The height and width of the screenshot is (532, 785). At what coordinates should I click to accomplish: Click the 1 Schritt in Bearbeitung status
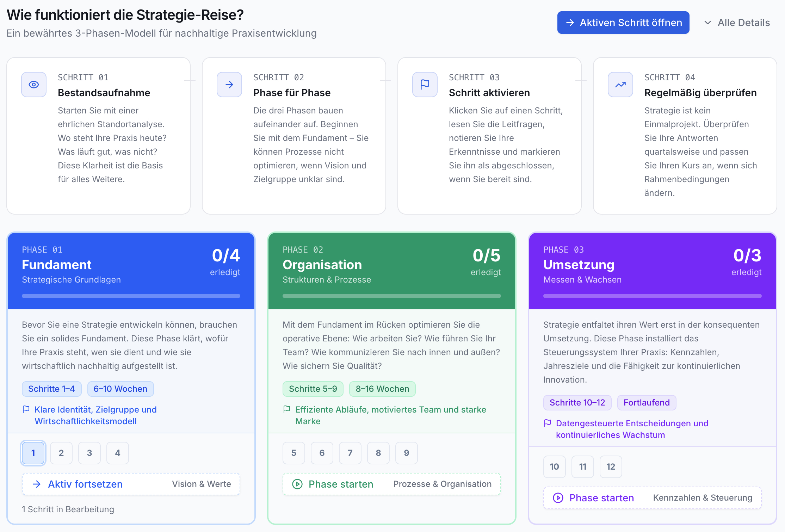pos(68,509)
